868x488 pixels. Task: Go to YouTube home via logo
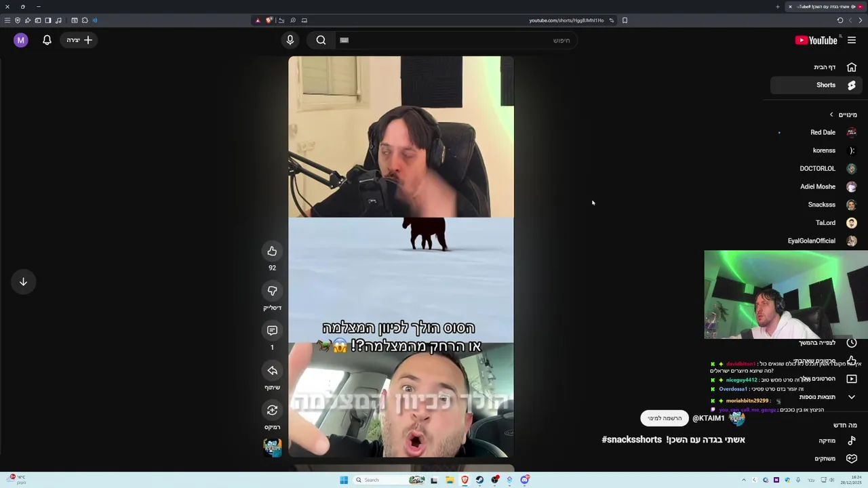coord(816,40)
